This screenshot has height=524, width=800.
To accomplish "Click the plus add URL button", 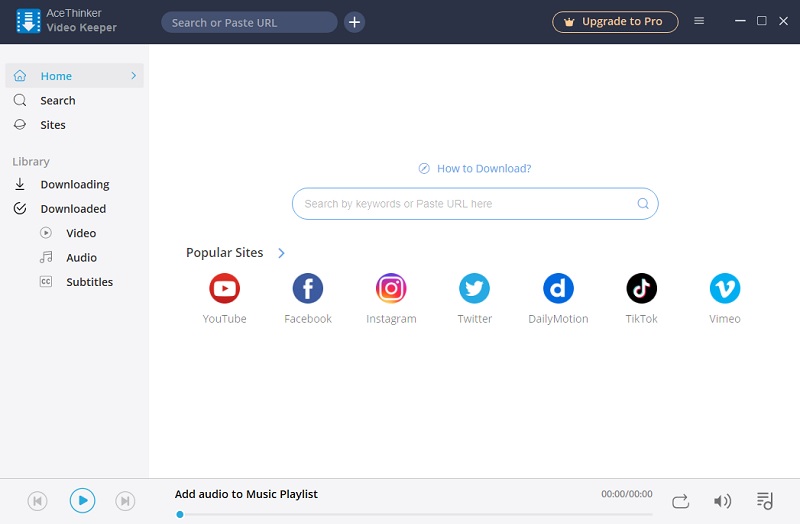I will click(354, 22).
